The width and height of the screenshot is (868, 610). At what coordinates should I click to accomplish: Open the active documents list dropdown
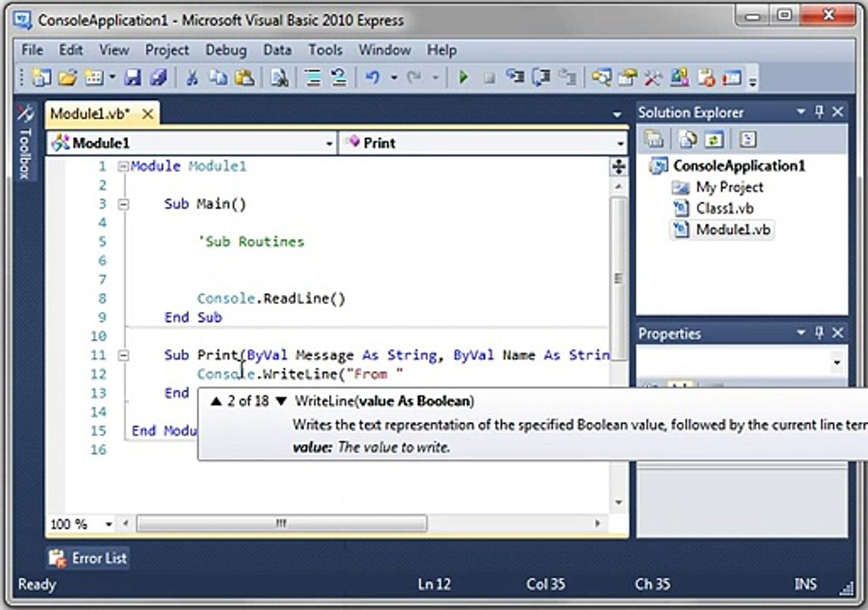(617, 114)
